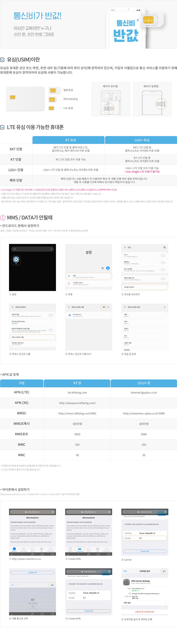
Task: Open Carrier KT field in step 3 screenshot
Action: point(145,538)
